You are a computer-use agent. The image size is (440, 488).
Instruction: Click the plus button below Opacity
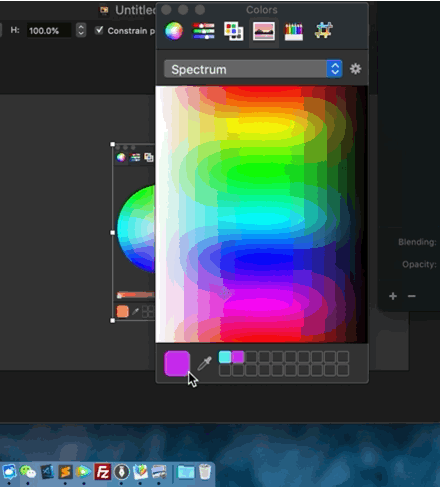[x=393, y=296]
